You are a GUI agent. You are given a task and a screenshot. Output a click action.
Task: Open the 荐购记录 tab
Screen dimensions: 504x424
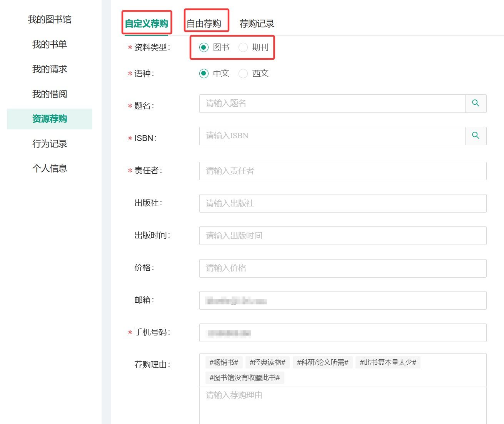pyautogui.click(x=257, y=24)
